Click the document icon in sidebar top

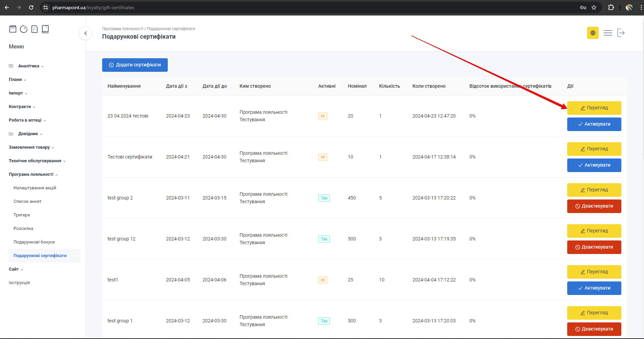[x=34, y=29]
